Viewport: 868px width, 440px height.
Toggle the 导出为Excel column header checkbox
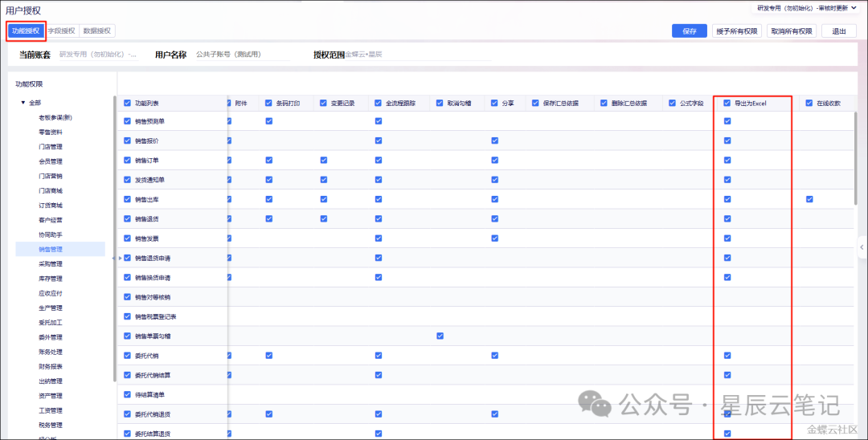point(727,103)
